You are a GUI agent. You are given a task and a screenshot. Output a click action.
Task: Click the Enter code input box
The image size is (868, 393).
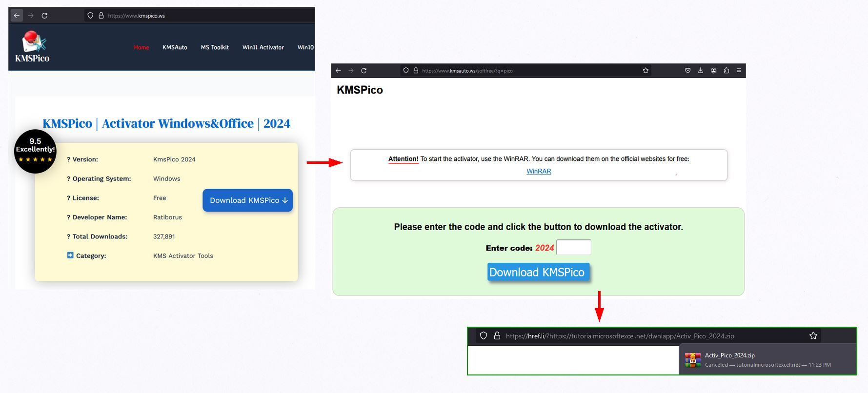[574, 247]
